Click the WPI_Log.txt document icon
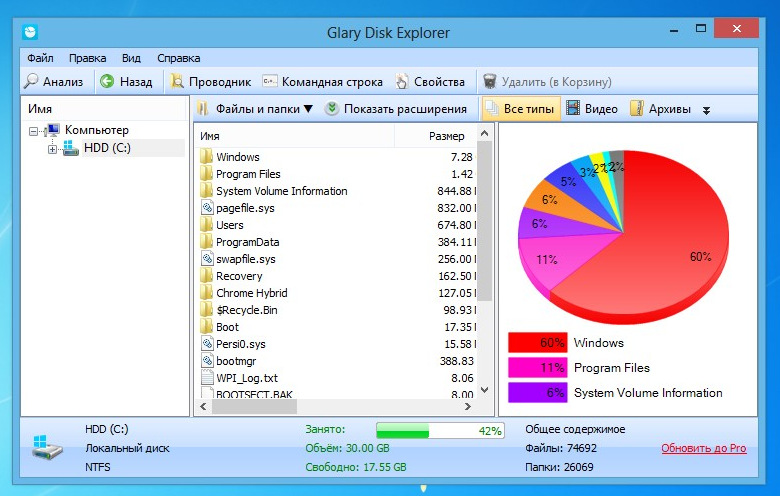The image size is (780, 496). coord(207,378)
